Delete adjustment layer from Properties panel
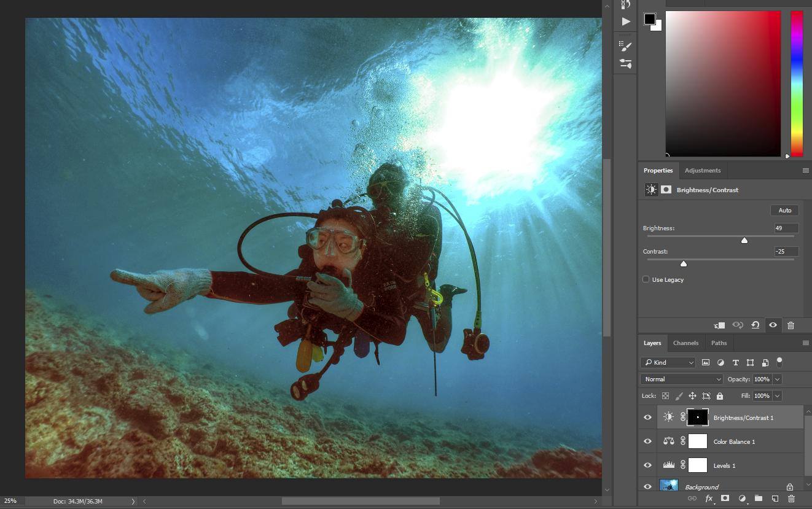This screenshot has width=812, height=509. pyautogui.click(x=791, y=325)
